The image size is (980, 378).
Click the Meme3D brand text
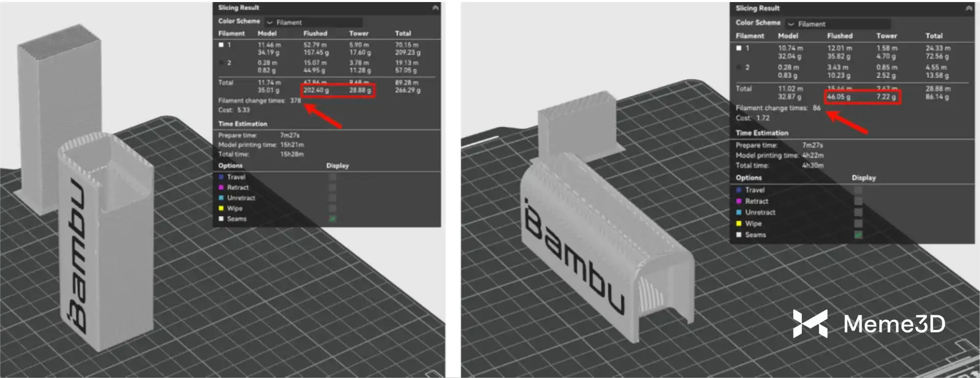coord(894,324)
